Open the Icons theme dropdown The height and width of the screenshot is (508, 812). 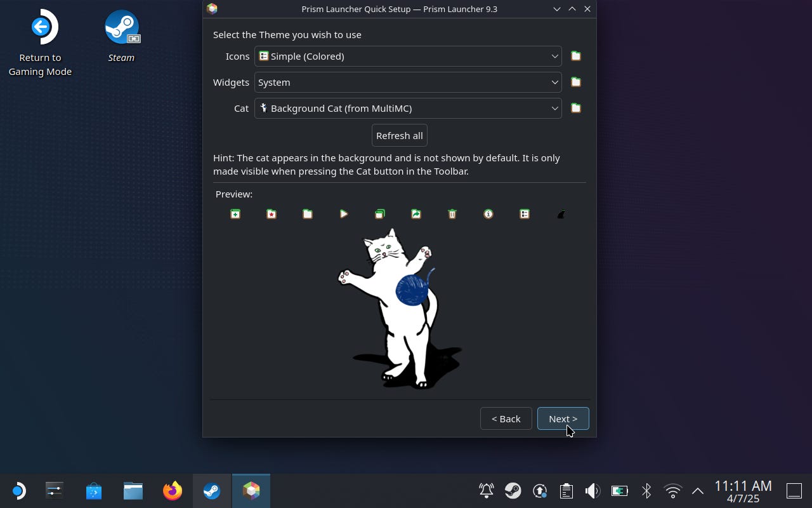point(408,56)
